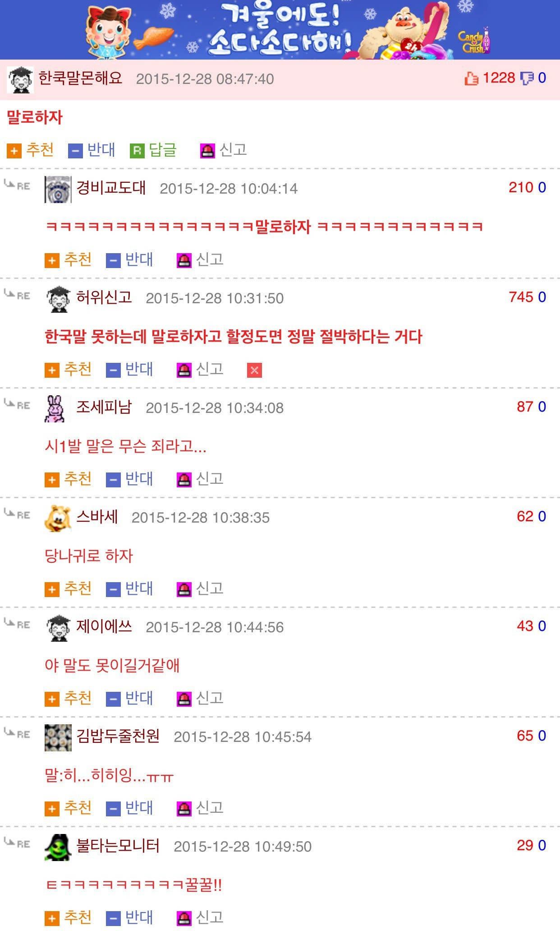560x931 pixels.
Task: Report 김밥두줄천원's comment via 신고
Action: click(x=200, y=808)
